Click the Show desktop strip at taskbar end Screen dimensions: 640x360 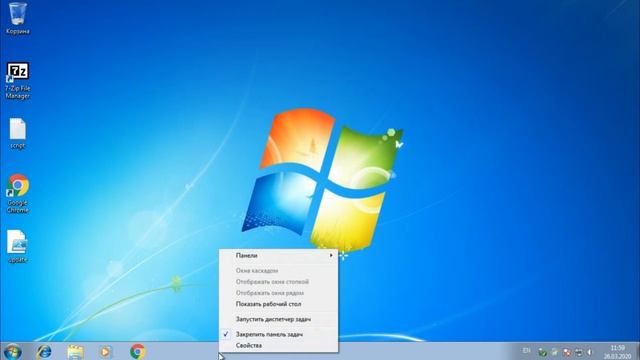637,351
